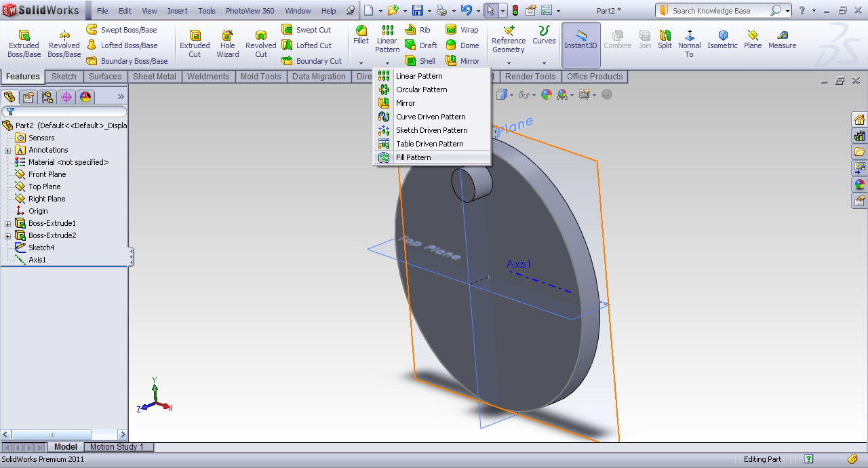Expand the manager panel tabs chevron
The width and height of the screenshot is (868, 468).
[x=121, y=97]
